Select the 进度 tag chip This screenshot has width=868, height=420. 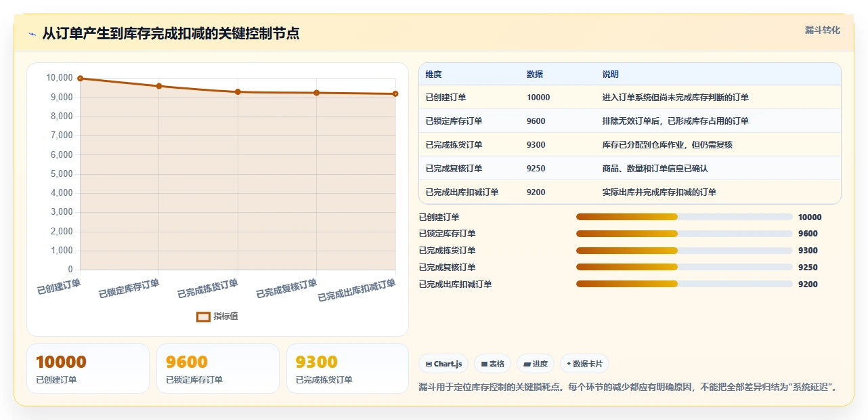pyautogui.click(x=536, y=364)
